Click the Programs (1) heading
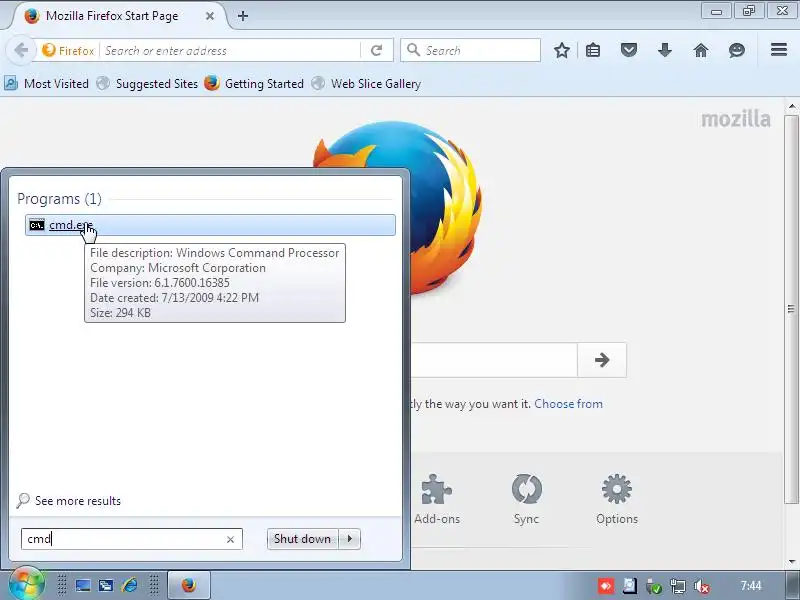Screen dimensions: 800x600 coord(59,198)
